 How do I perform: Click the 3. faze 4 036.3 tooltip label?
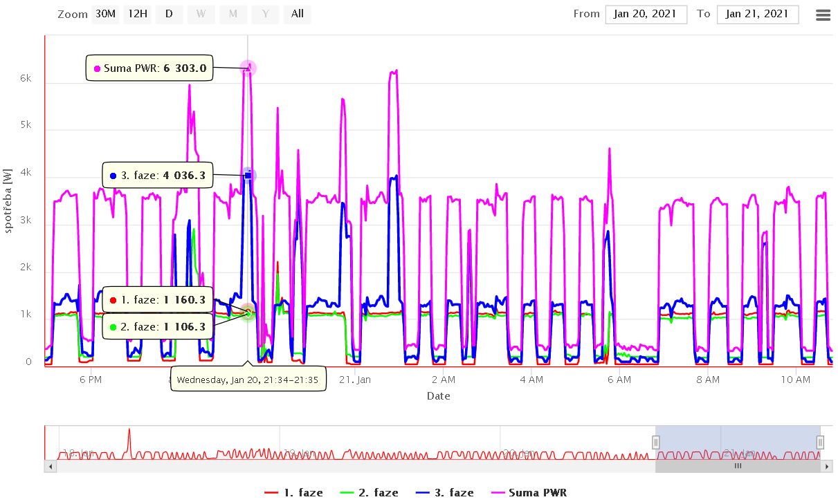(158, 176)
